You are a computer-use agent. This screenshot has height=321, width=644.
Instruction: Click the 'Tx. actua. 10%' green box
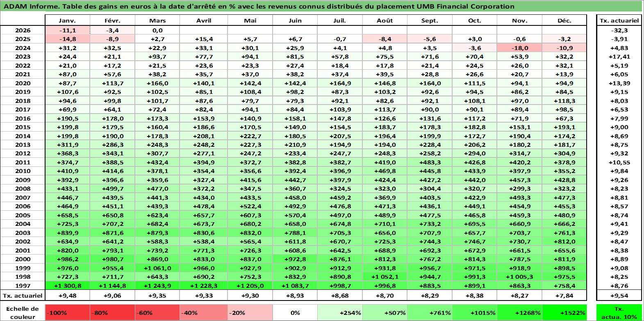click(619, 313)
